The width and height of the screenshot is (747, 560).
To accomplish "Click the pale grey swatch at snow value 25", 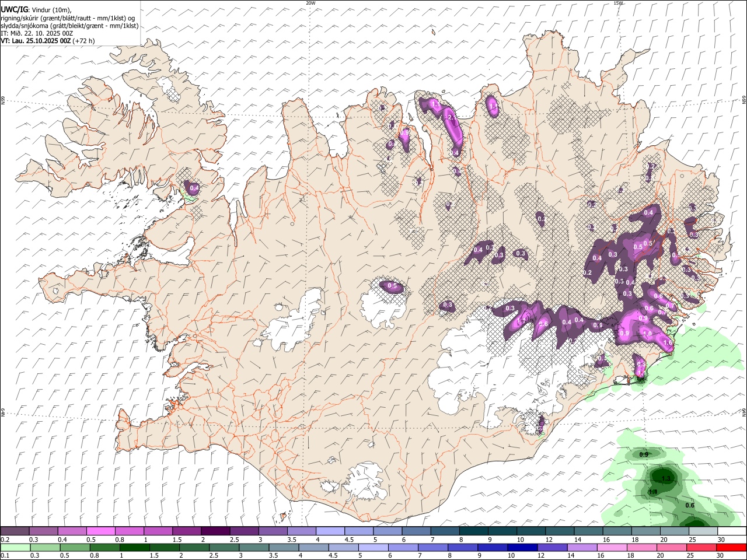I will [x=703, y=531].
